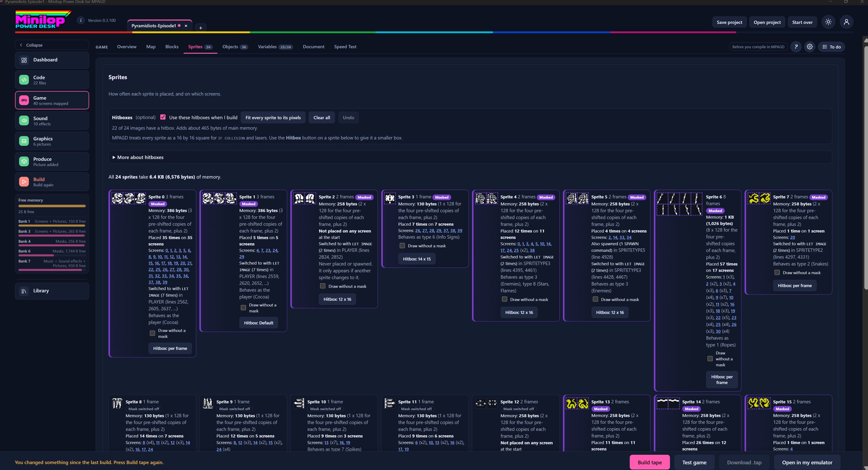Click the Build play icon
Screen dimensions: 868x470
tap(24, 182)
